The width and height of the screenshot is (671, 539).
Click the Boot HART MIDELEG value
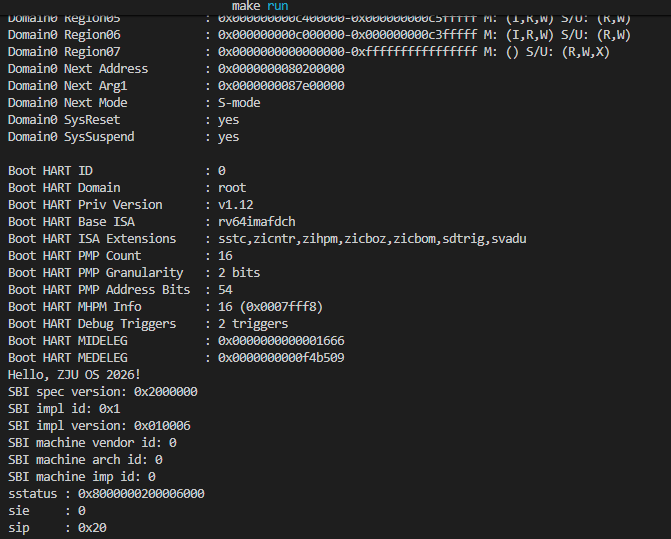click(281, 341)
